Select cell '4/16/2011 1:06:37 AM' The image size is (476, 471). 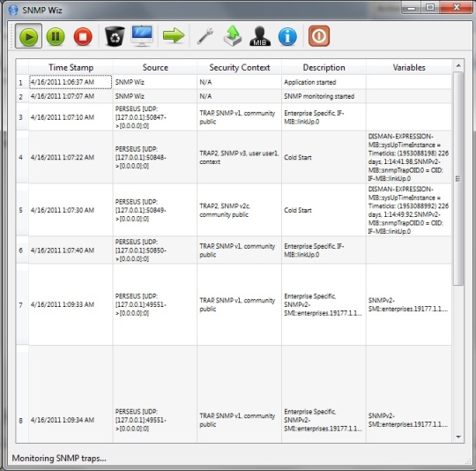71,82
